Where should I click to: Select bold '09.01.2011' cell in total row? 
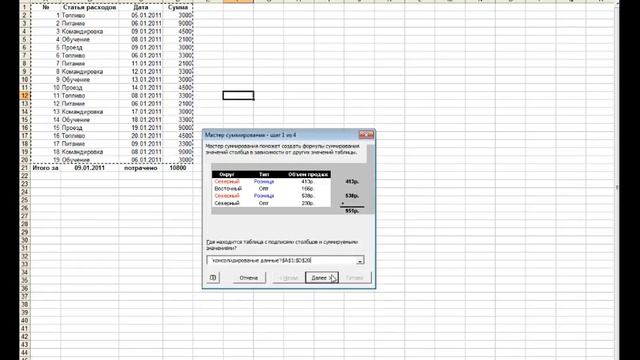point(90,168)
